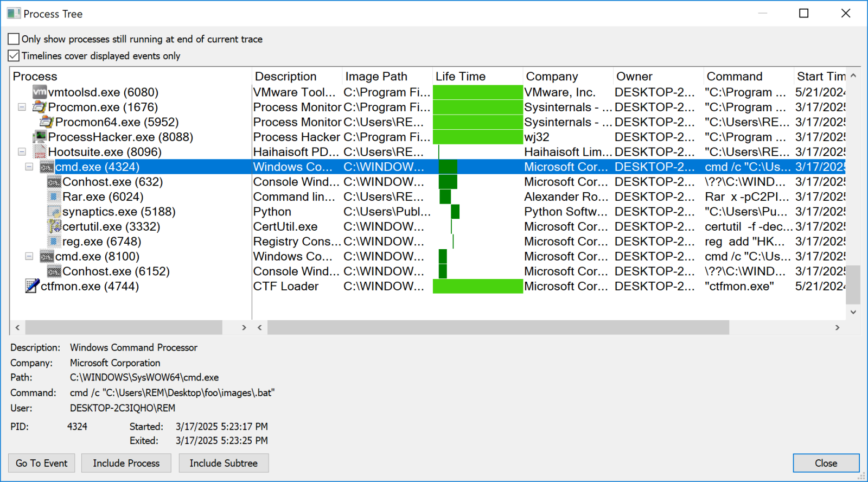This screenshot has height=482, width=868.
Task: Toggle only show still-running processes checkbox
Action: point(14,39)
